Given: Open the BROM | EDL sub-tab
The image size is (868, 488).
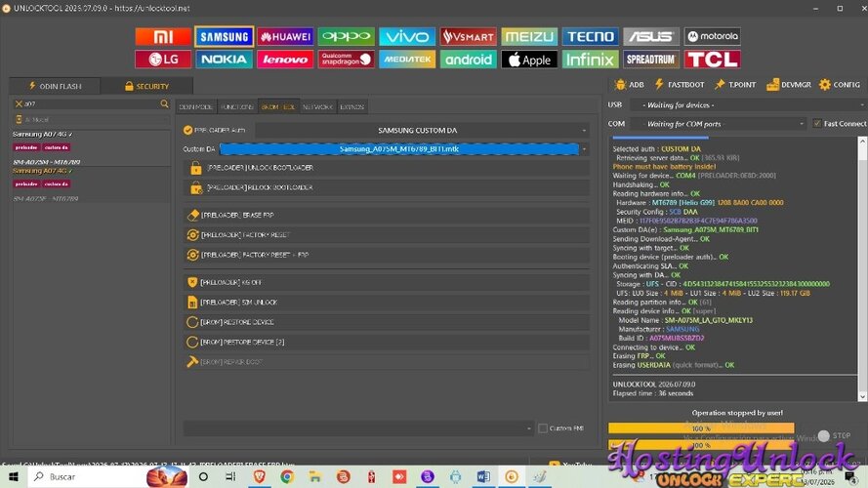Looking at the screenshot, I should [278, 106].
